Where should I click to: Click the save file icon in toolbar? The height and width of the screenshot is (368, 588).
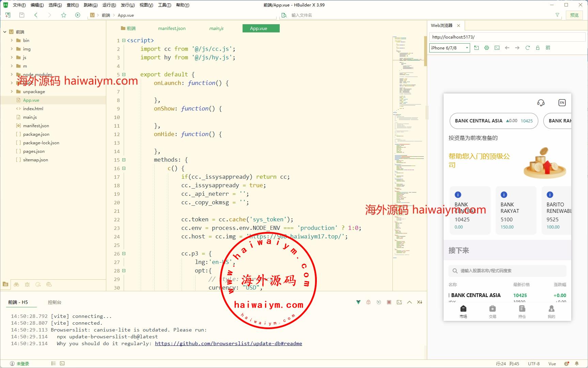click(x=22, y=15)
